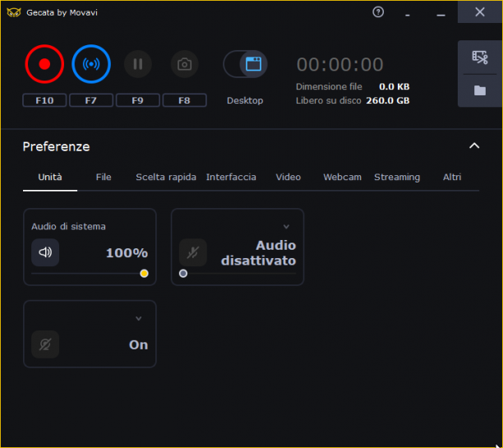Viewport: 503px width, 448px height.
Task: Adjust the microphone volume slider
Action: 238,274
